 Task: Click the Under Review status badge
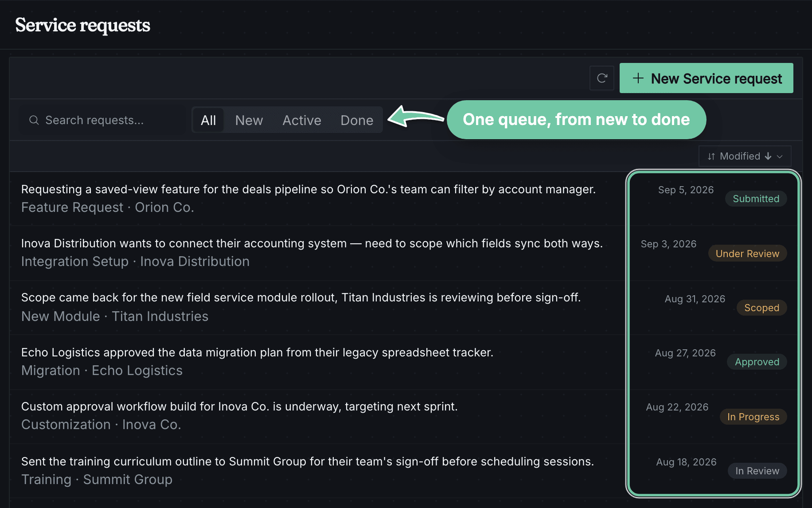pyautogui.click(x=747, y=254)
